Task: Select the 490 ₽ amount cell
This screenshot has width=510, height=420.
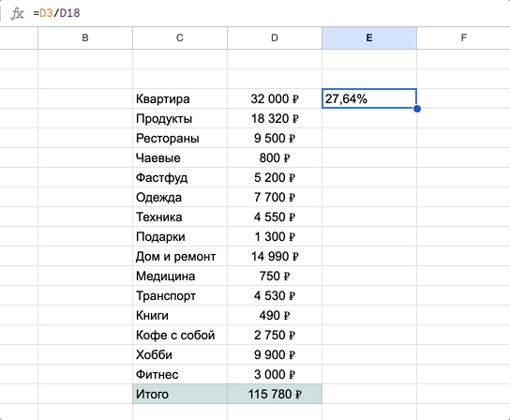Action: point(275,315)
